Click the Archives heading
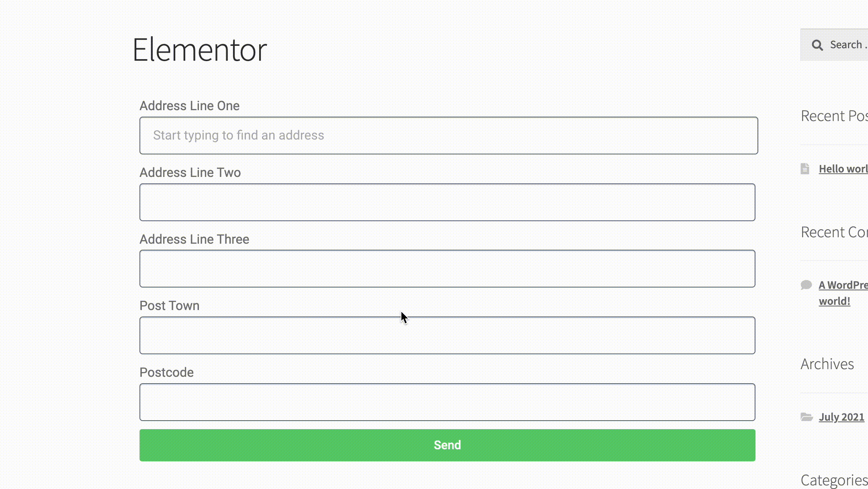 828,364
